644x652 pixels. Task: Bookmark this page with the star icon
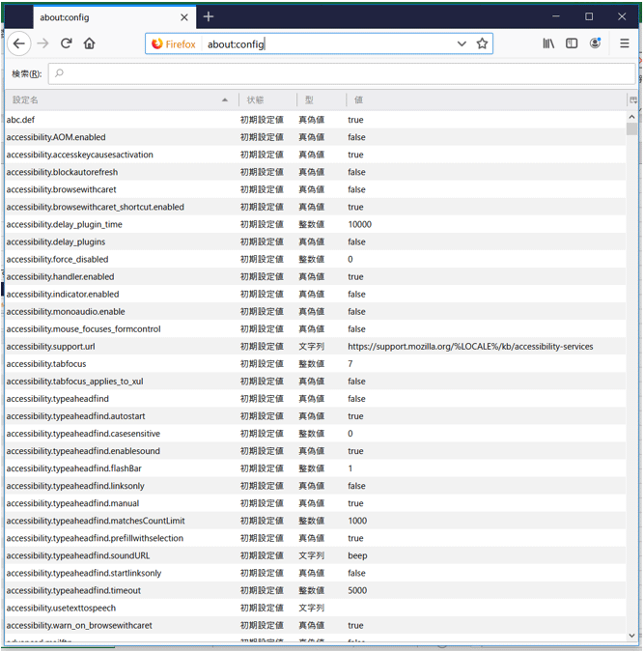pos(482,43)
